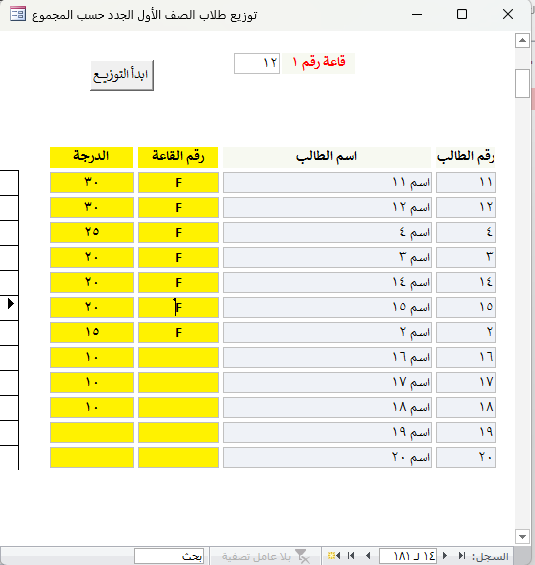Click the black record selector arrow at row ١٥
The image size is (535, 565).
10,304
